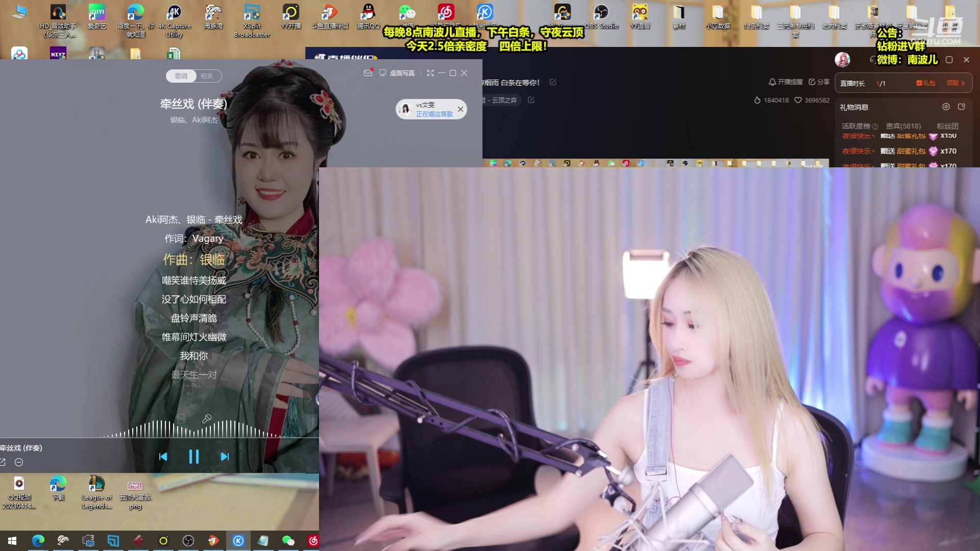Screen dimensions: 980x551
Task: Select the lyric line 帷幕间灯火幽微
Action: 194,337
